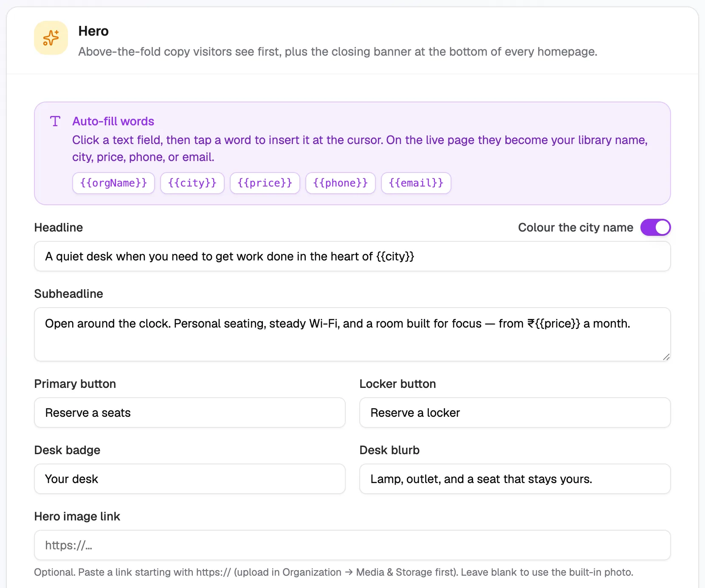Focus the Subheadline text area
This screenshot has width=705, height=588.
[352, 334]
